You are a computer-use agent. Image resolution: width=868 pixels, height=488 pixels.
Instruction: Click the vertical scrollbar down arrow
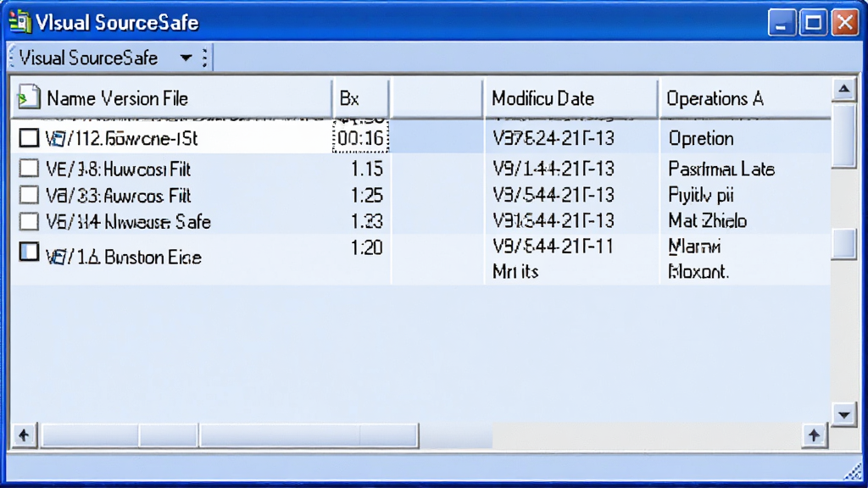(844, 414)
